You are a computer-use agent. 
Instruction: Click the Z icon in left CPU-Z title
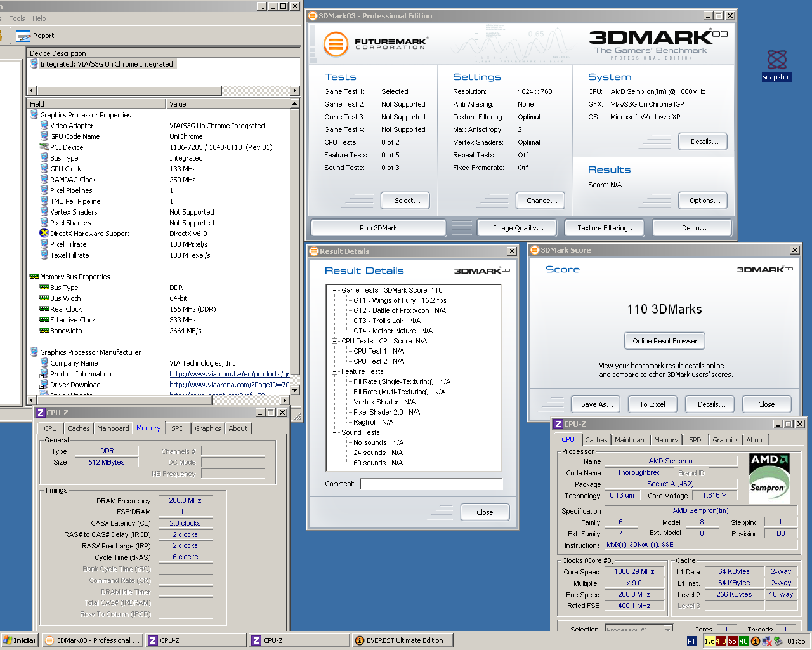pos(41,413)
